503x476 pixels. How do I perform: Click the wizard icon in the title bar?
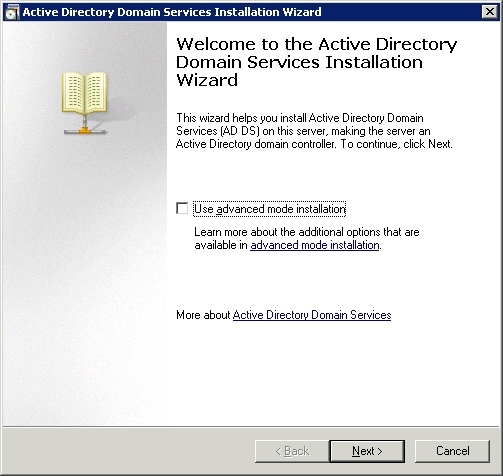pyautogui.click(x=12, y=12)
